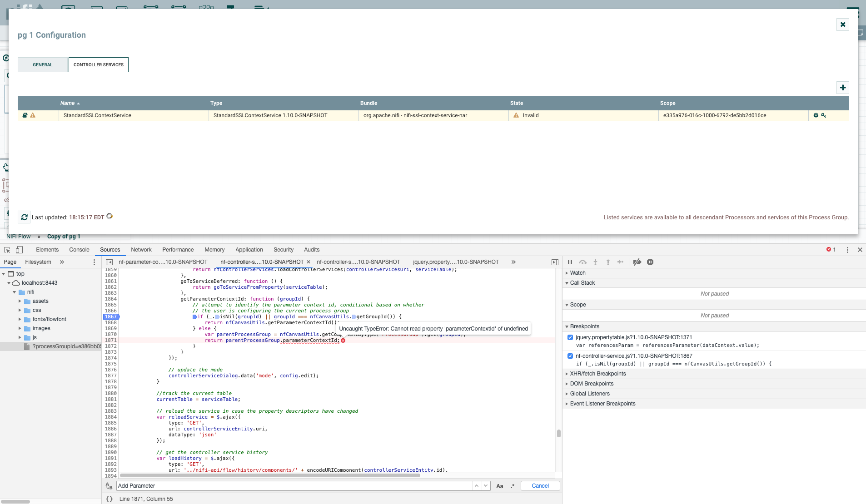Viewport: 866px width, 504px height.
Task: Switch to Filesystem navigator tab
Action: [x=38, y=262]
